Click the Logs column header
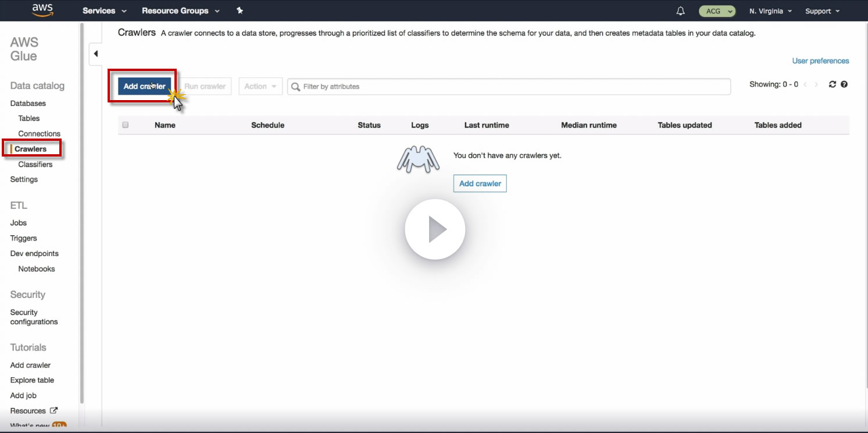The width and height of the screenshot is (868, 433). click(x=420, y=125)
